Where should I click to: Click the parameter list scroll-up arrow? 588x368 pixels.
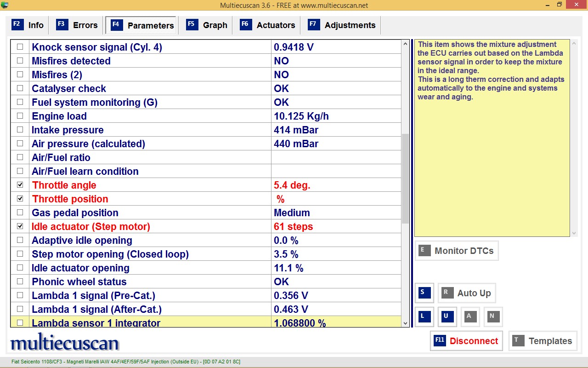click(x=405, y=44)
